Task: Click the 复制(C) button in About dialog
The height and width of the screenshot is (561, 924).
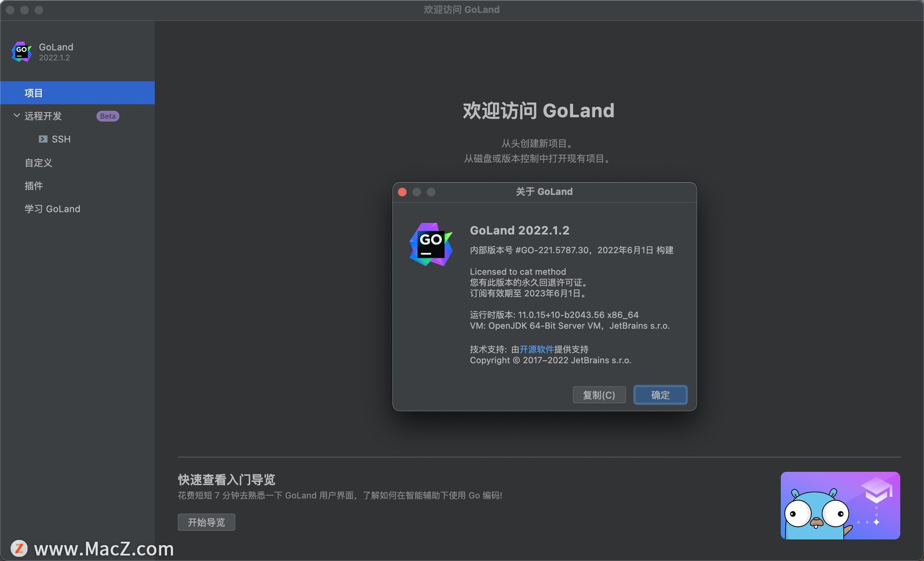Action: click(x=599, y=395)
